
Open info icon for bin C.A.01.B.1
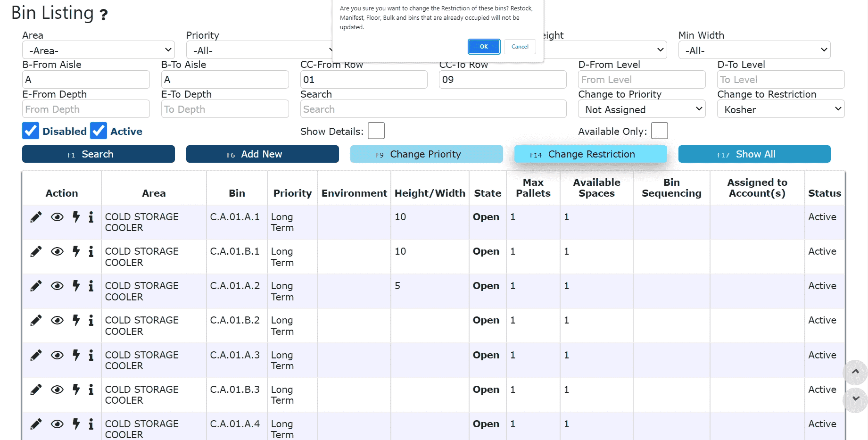click(91, 251)
